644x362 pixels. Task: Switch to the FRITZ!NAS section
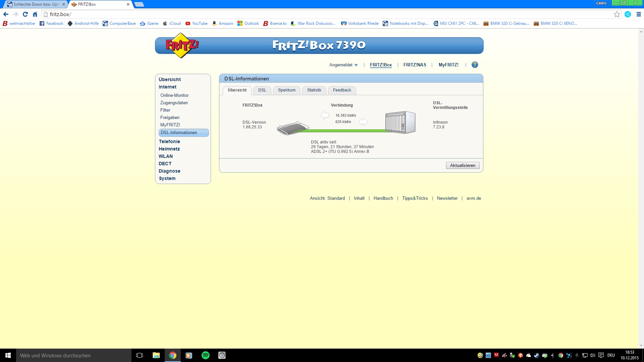pyautogui.click(x=415, y=65)
